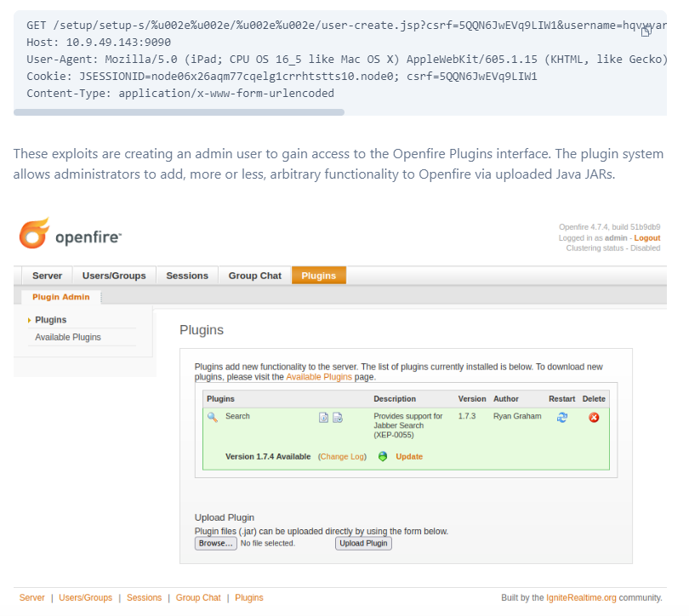
Task: Click the Logout link
Action: [646, 238]
